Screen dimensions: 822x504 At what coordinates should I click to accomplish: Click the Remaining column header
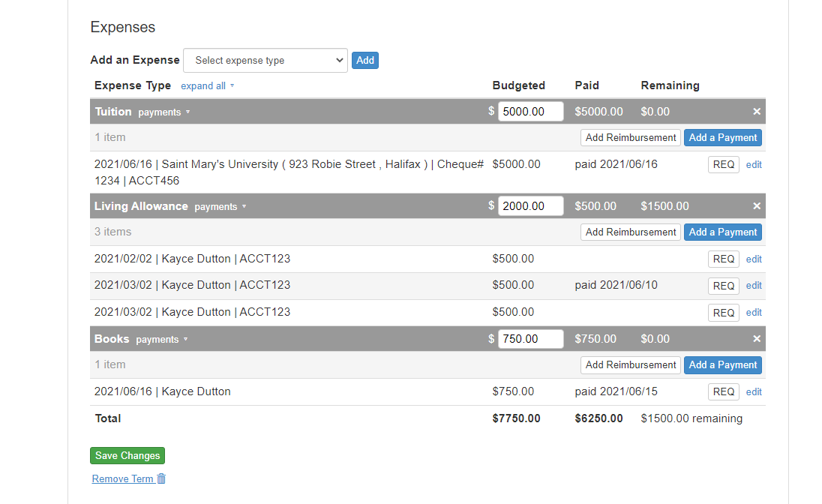pos(670,85)
